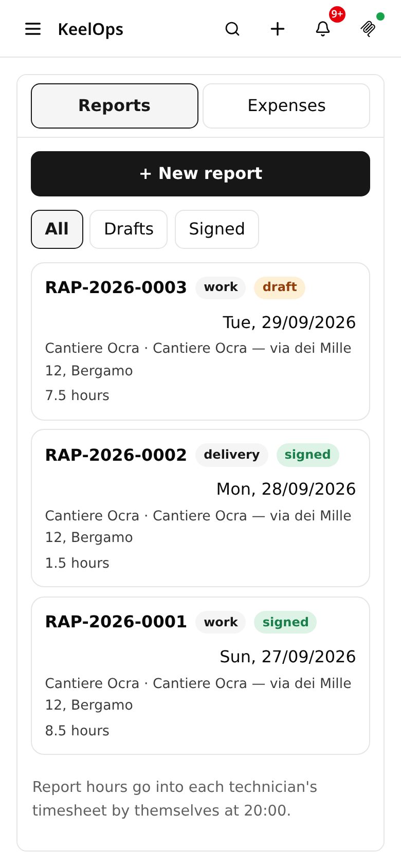Select the All filter chip
The width and height of the screenshot is (401, 868).
[x=57, y=229]
